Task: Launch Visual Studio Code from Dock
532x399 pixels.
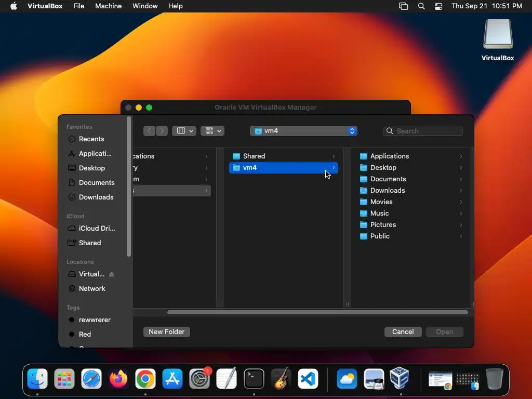Action: click(x=308, y=379)
